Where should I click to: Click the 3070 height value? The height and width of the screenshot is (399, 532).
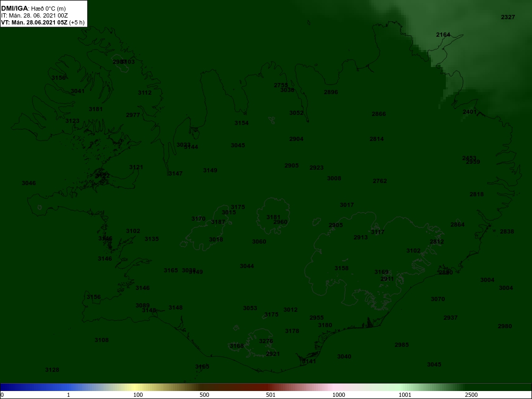pyautogui.click(x=438, y=299)
